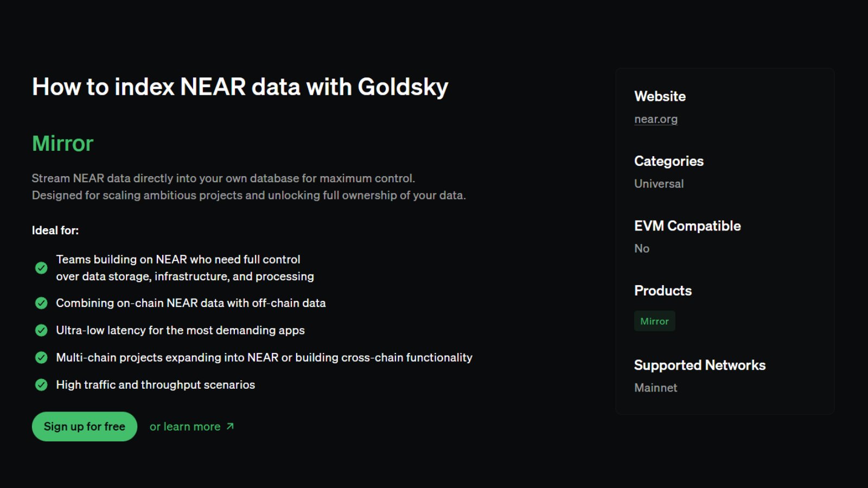
Task: Click checkmark icon beside Combining on-chain NEAR data
Action: tap(41, 303)
